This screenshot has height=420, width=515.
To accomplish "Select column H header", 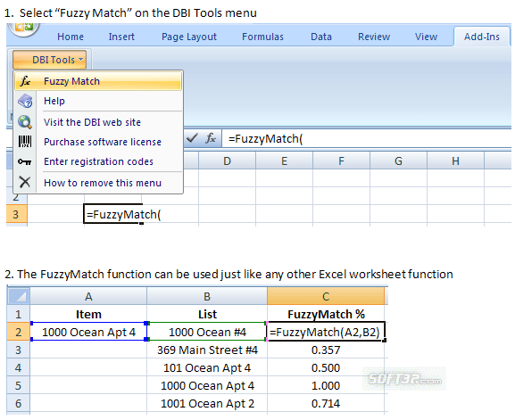I will pyautogui.click(x=455, y=161).
